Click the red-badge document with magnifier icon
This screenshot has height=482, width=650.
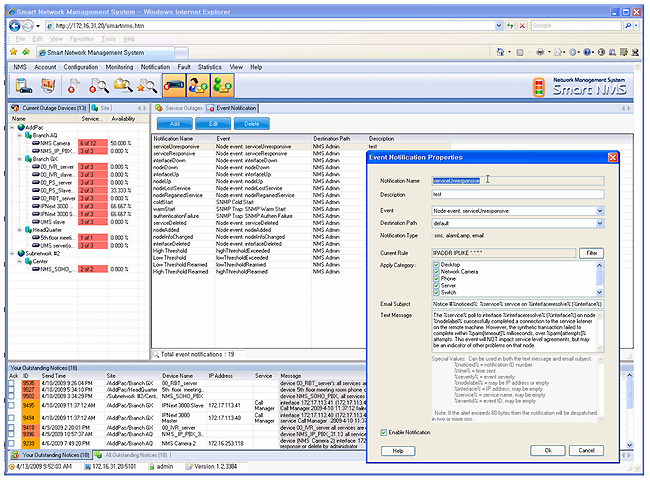[99, 86]
